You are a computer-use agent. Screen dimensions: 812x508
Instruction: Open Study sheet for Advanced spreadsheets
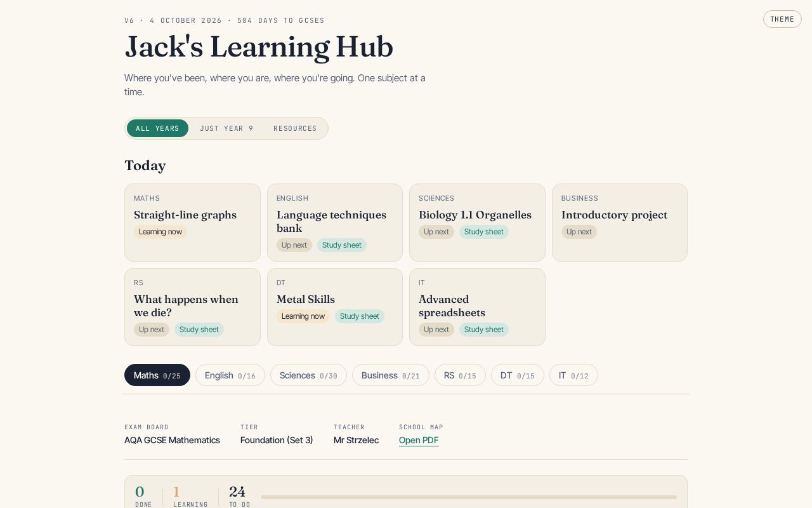pos(484,330)
